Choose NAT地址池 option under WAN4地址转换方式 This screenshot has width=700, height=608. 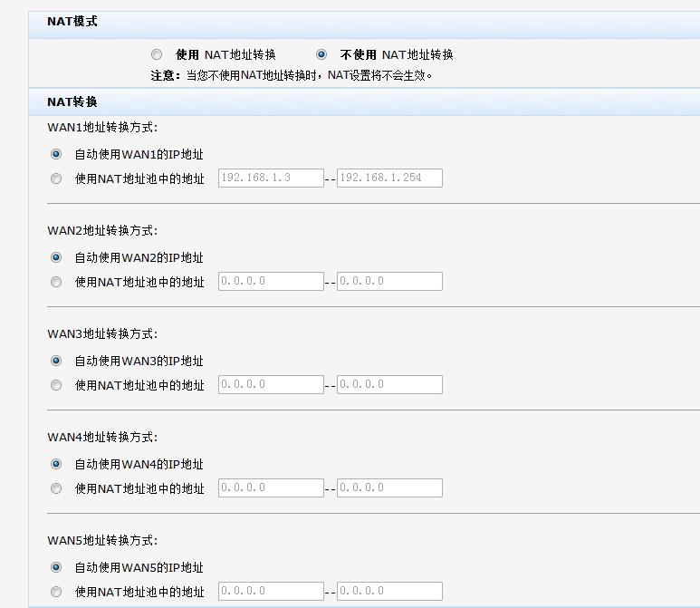point(56,488)
